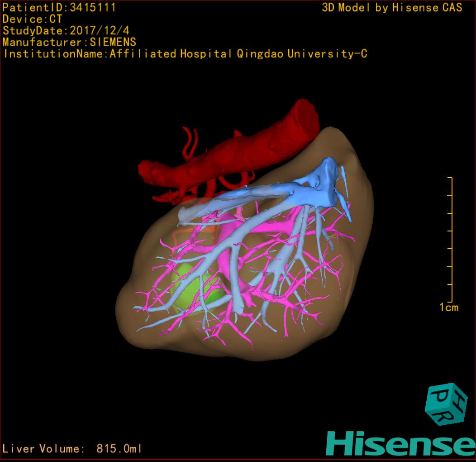Click the Hisense logo

[x=401, y=444]
